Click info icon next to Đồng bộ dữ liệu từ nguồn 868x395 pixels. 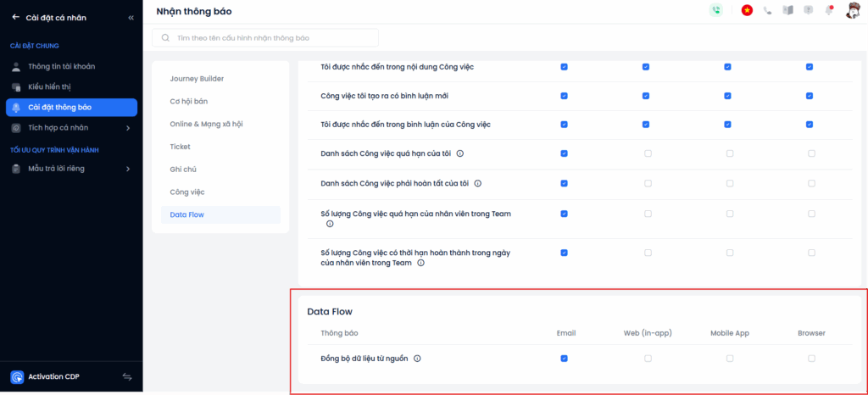tap(418, 359)
